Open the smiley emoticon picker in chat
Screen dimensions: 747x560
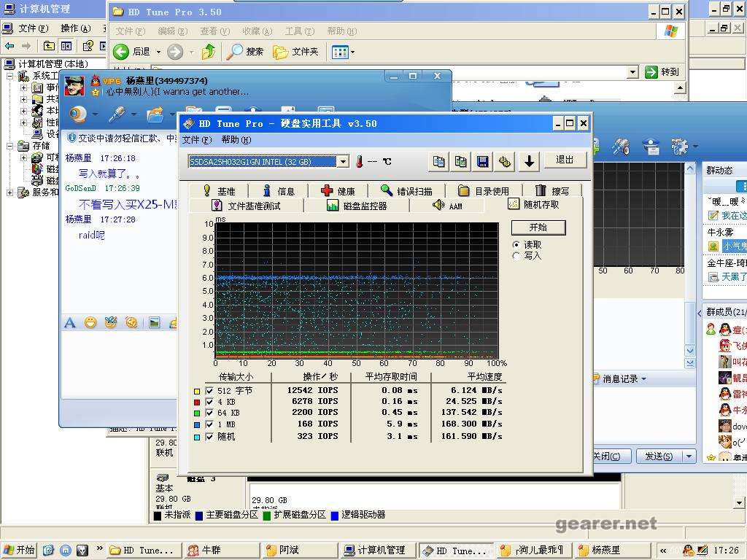click(90, 323)
